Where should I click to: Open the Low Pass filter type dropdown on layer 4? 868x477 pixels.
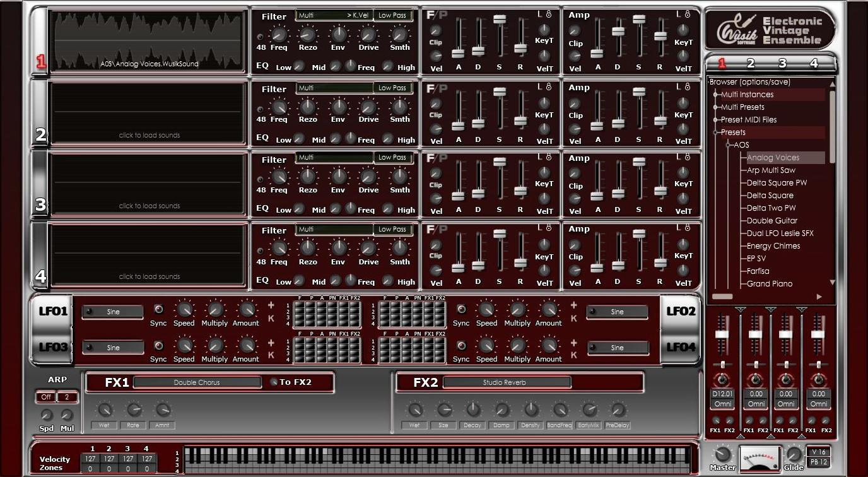coord(392,229)
